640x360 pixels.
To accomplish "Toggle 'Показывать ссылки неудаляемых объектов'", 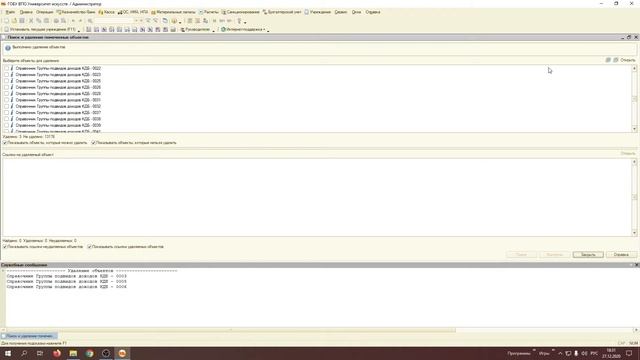I will pos(5,247).
